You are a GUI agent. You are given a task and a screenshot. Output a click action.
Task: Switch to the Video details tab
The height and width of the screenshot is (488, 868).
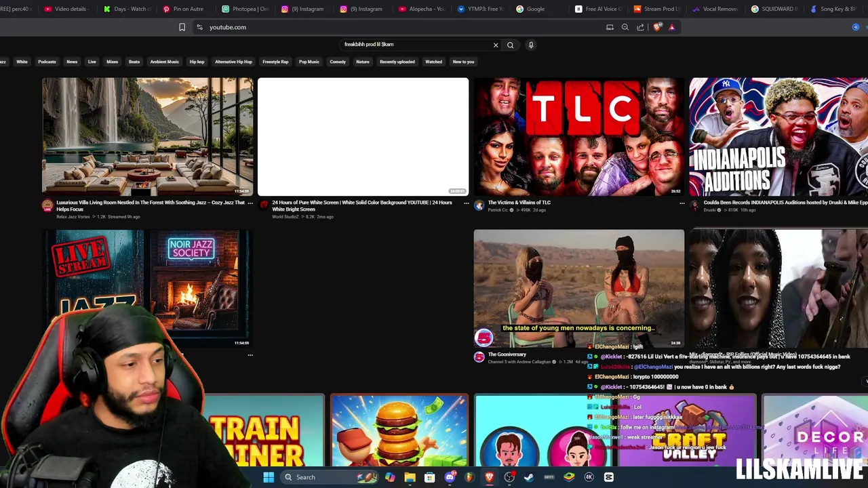coord(66,9)
